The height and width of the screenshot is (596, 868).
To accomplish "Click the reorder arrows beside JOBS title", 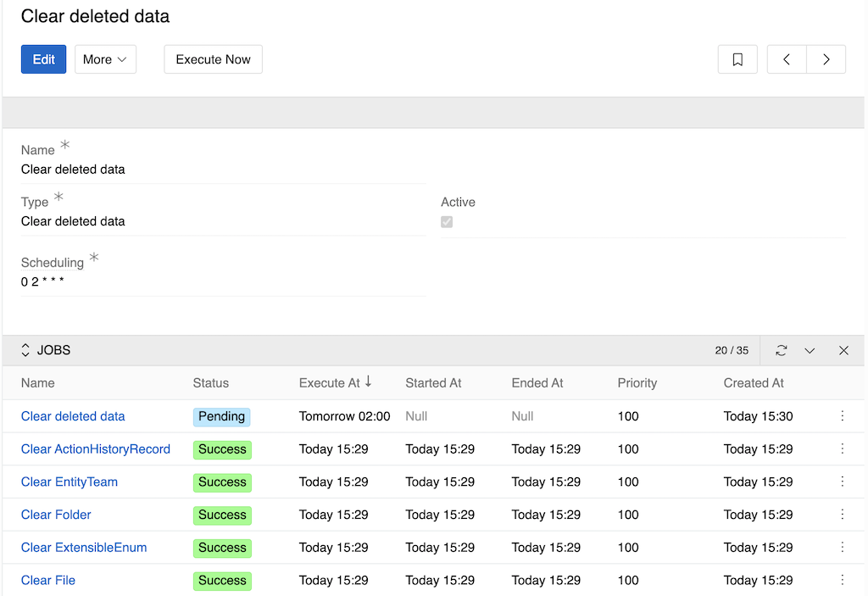I will coord(25,350).
